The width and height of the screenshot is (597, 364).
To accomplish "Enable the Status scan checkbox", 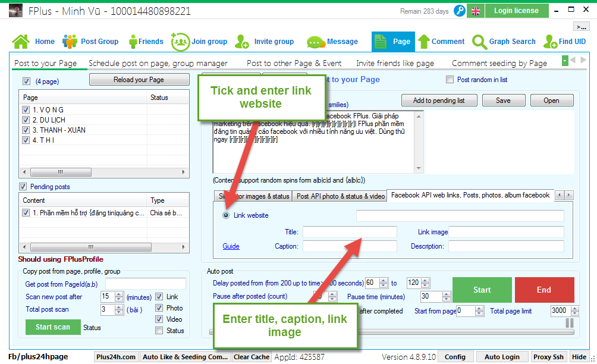I will pyautogui.click(x=159, y=331).
